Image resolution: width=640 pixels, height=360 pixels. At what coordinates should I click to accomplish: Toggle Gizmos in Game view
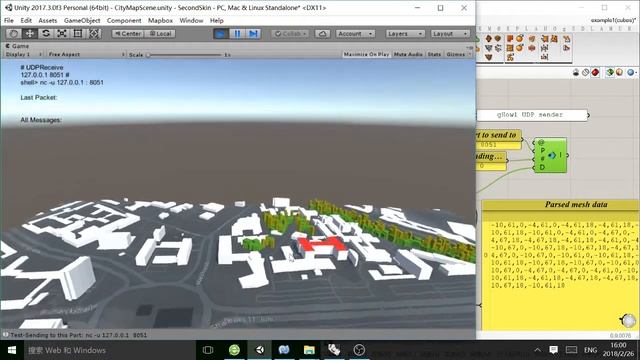(456, 54)
